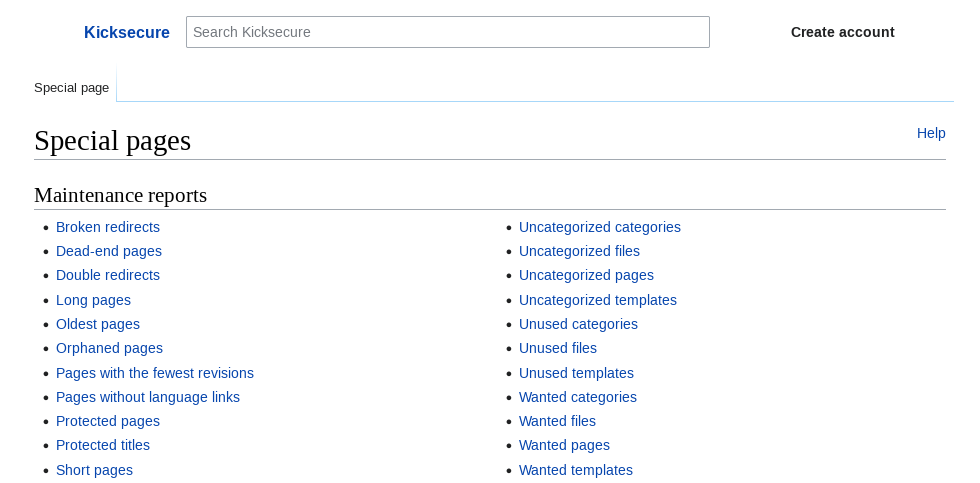Viewport: 980px width, 483px height.
Task: Open Orphaned pages link
Action: pos(109,348)
